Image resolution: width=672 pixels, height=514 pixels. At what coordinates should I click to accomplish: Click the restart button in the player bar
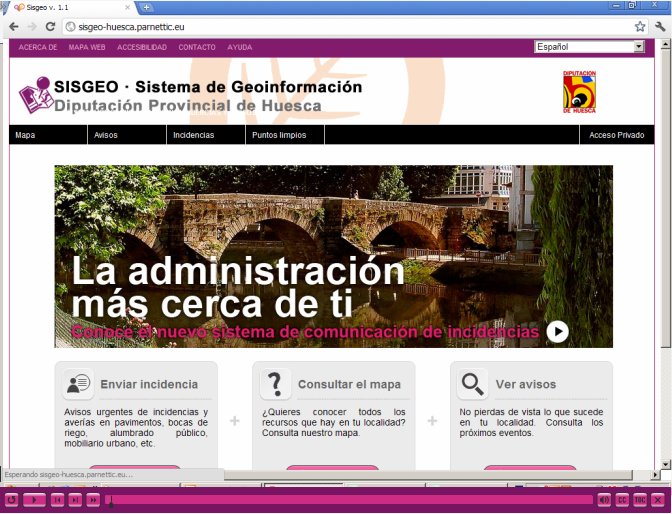12,499
